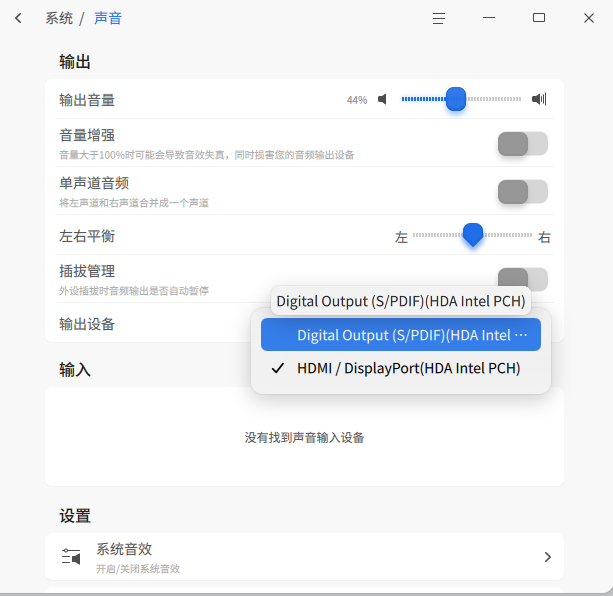Select Digital Output (S/PDIF) from the dropdown

tap(401, 335)
